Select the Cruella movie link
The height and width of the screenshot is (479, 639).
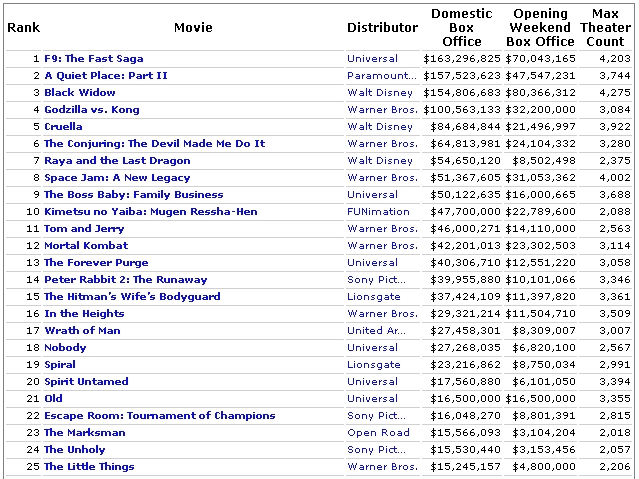tap(63, 127)
